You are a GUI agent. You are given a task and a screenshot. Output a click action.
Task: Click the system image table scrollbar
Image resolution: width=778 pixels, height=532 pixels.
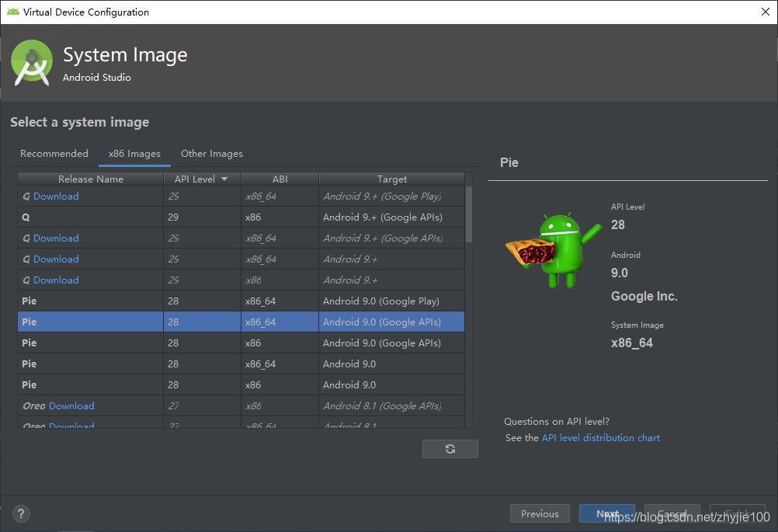(x=469, y=214)
